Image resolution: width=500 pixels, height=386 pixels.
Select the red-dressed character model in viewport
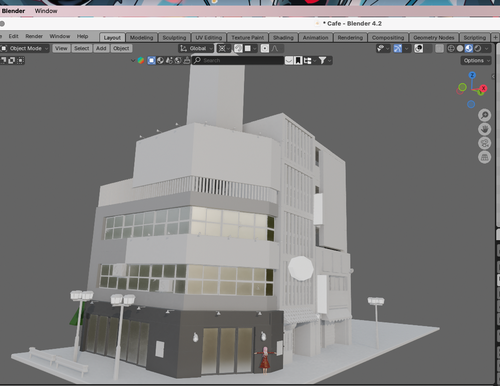[x=265, y=360]
